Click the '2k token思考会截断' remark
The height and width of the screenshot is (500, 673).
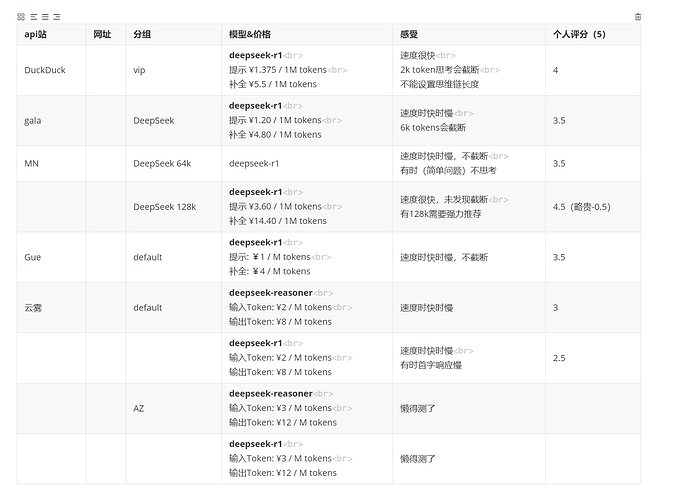(x=440, y=70)
